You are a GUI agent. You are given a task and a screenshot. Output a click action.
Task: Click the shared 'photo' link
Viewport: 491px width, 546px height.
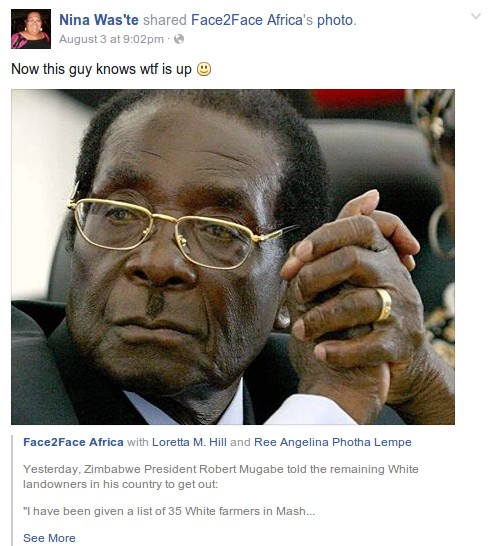click(x=335, y=20)
